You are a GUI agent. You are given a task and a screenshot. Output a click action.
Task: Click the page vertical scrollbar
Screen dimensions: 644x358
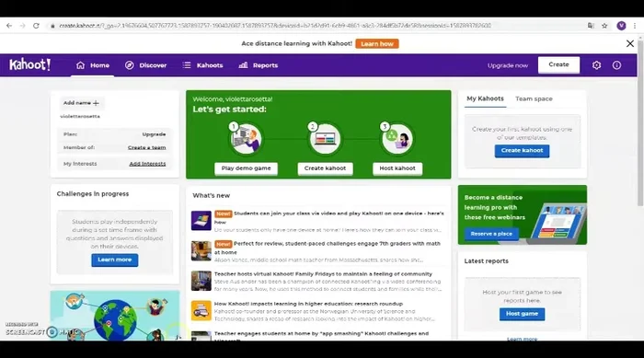[x=640, y=123]
